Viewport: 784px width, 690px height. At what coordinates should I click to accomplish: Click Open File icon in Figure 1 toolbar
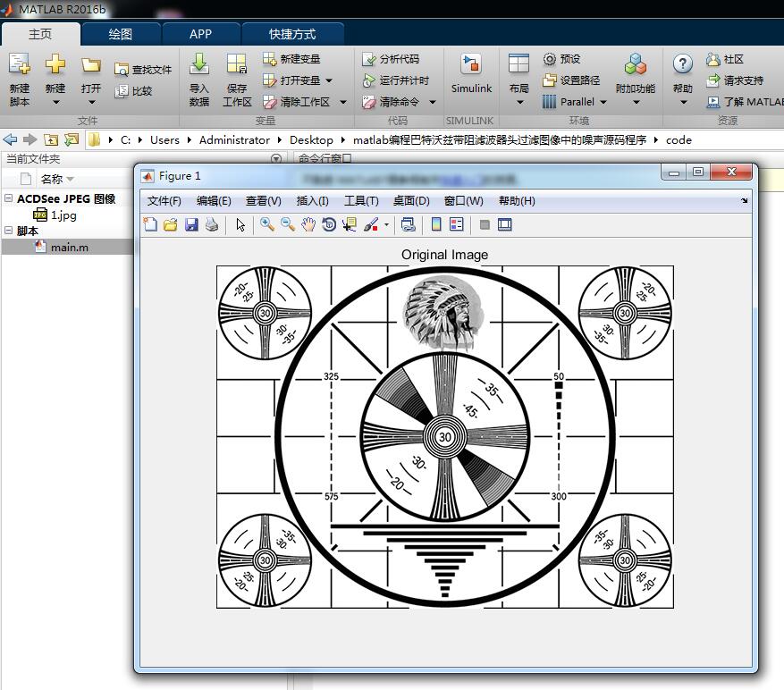(171, 224)
